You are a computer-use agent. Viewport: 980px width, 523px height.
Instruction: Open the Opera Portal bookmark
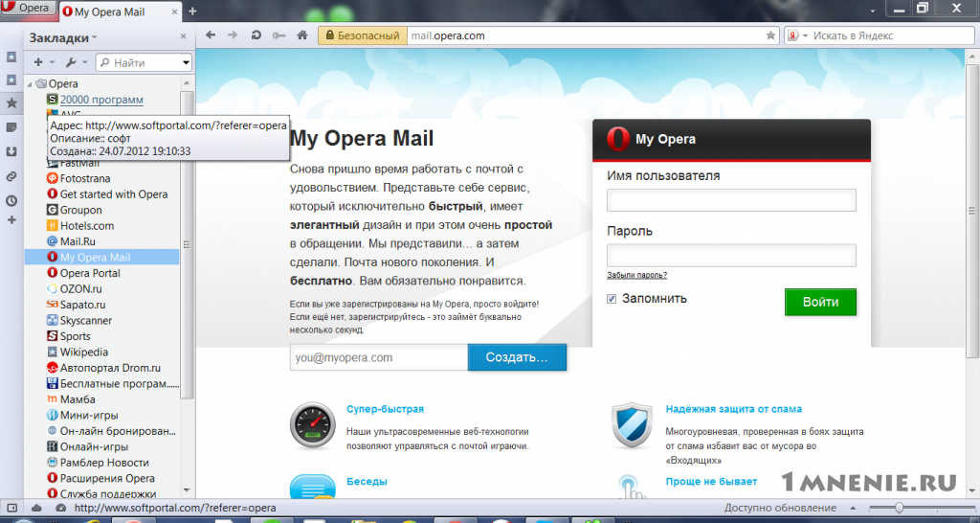pos(90,273)
